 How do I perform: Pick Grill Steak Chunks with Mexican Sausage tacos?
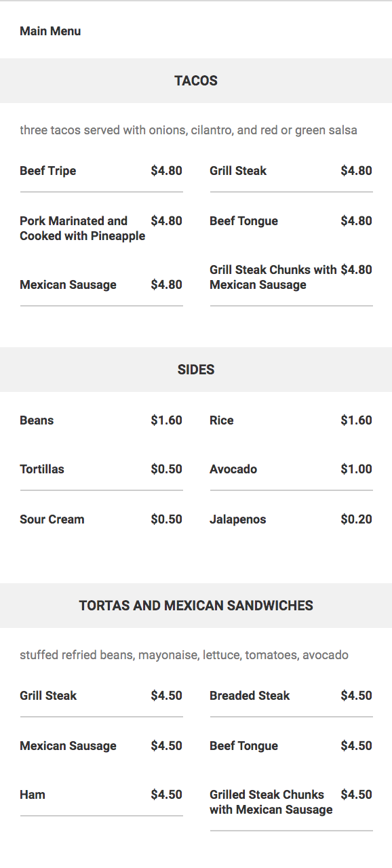pyautogui.click(x=291, y=277)
